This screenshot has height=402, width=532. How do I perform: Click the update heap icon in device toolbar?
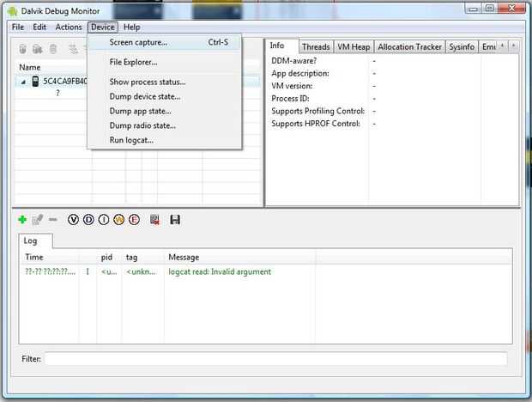pos(37,49)
